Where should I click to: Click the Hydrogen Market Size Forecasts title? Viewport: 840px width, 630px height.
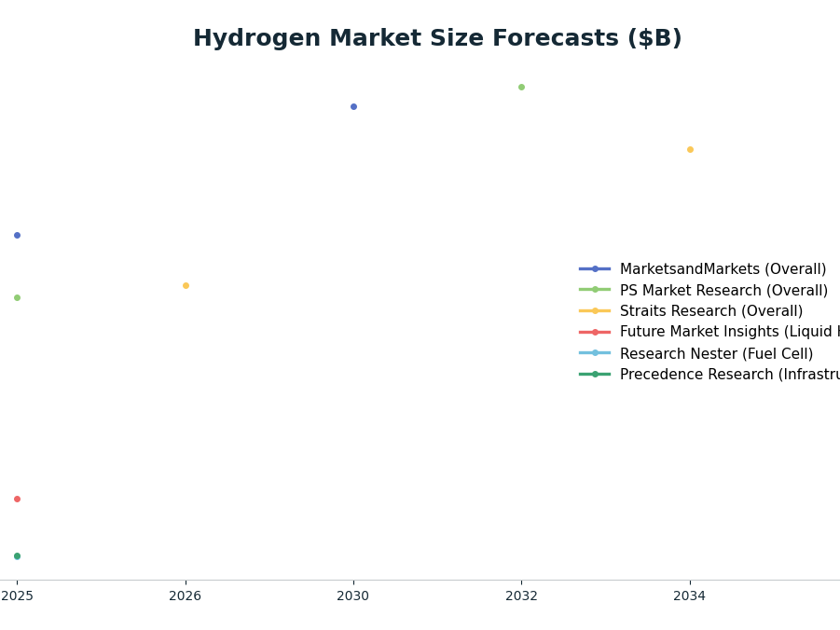pos(437,38)
